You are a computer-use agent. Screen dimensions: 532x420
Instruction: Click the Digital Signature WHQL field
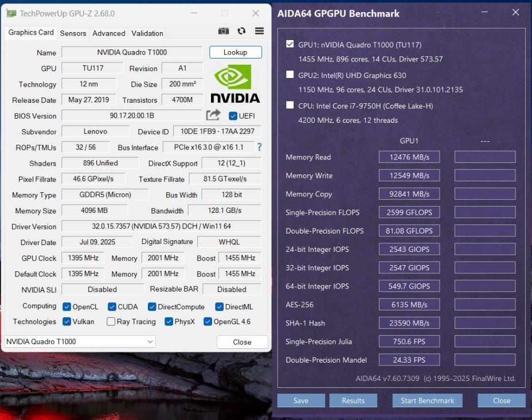pyautogui.click(x=229, y=242)
